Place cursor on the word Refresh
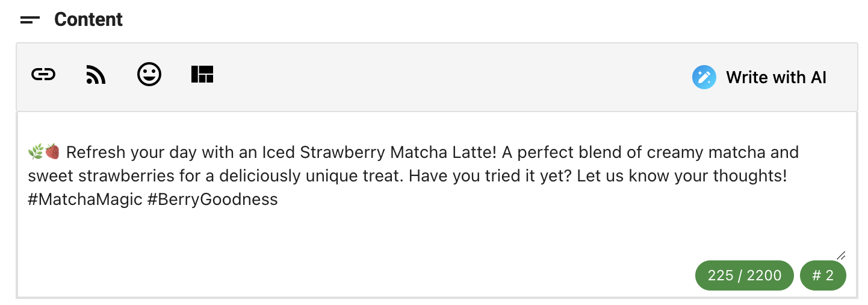The image size is (868, 305). pos(94,152)
